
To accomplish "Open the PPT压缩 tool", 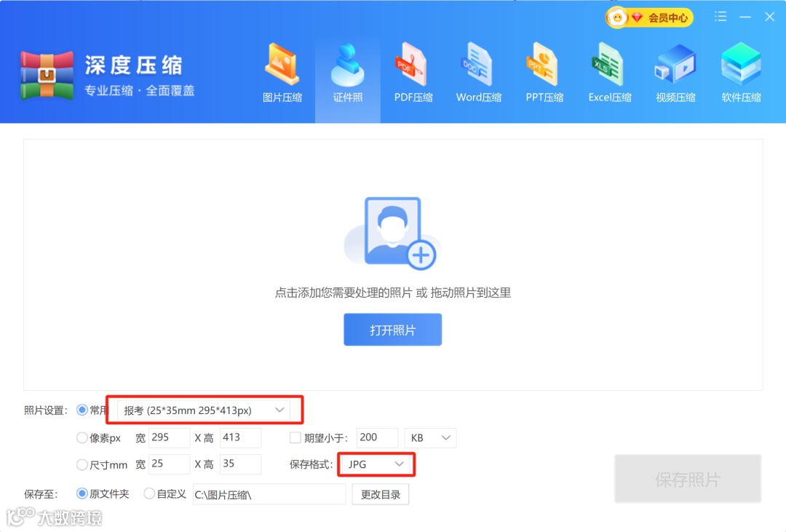I will pyautogui.click(x=544, y=74).
